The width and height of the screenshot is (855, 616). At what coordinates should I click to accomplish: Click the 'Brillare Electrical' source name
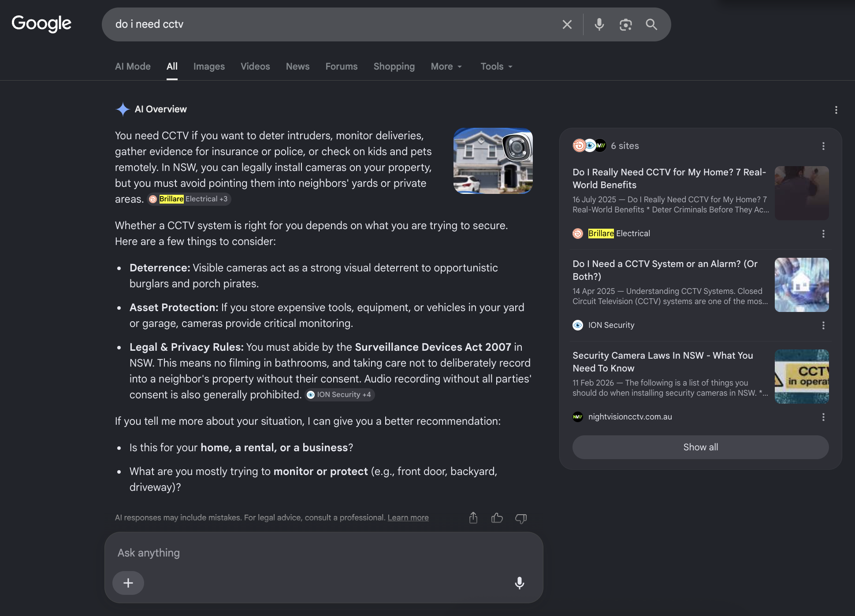click(619, 234)
